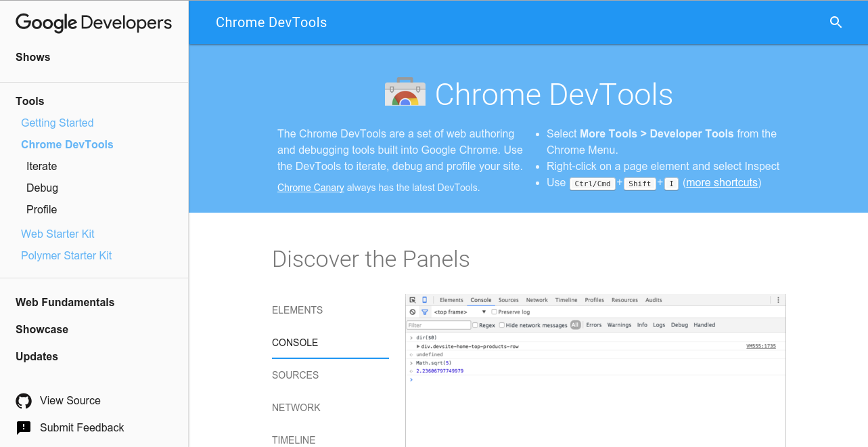Open the more shortcuts link

click(x=722, y=183)
